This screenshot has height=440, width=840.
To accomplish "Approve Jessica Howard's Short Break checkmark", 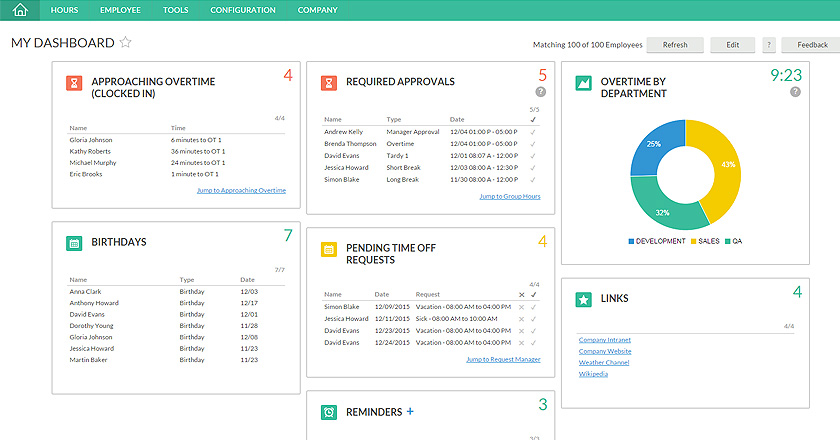I will coord(532,168).
